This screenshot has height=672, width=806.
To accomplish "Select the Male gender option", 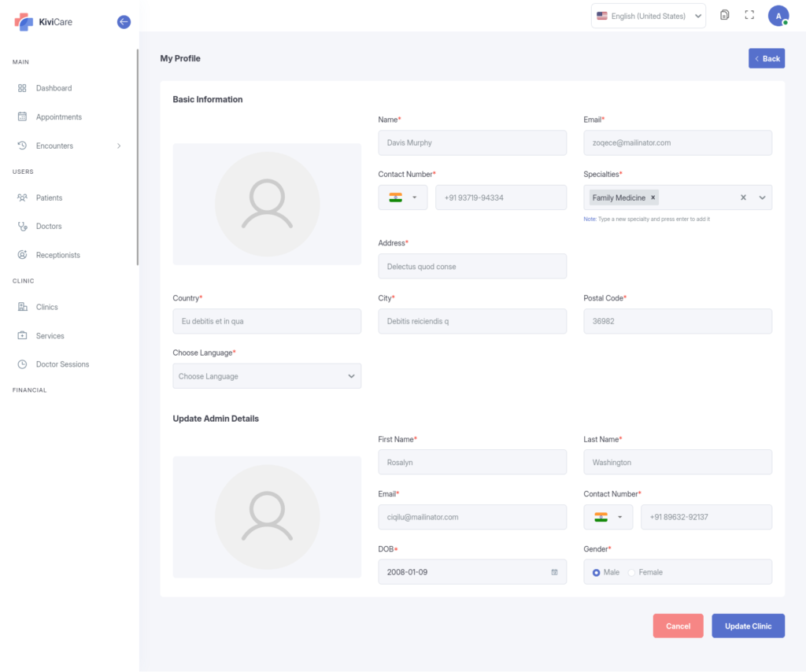I will 596,572.
